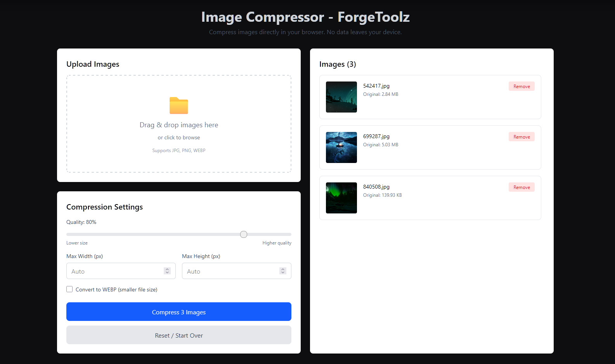The image size is (615, 364).
Task: Open the 699287.jpg thumbnail
Action: [341, 147]
